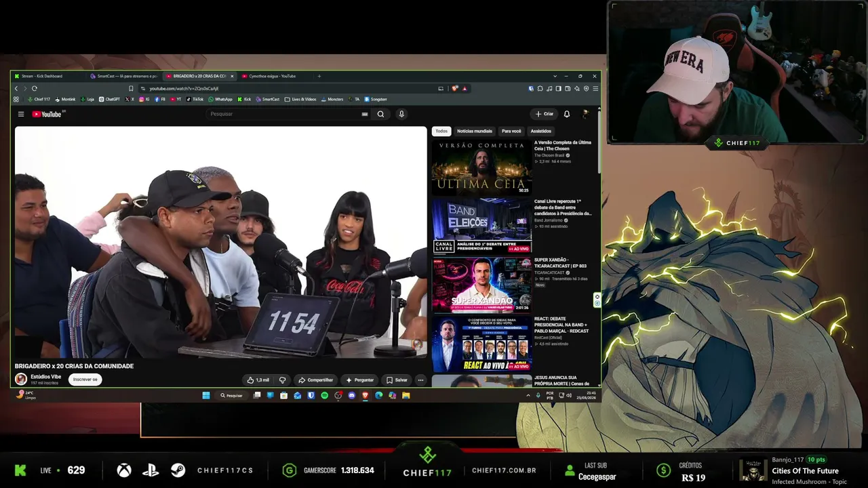Image resolution: width=868 pixels, height=488 pixels.
Task: Open the Brave Shields lion icon
Action: 455,88
